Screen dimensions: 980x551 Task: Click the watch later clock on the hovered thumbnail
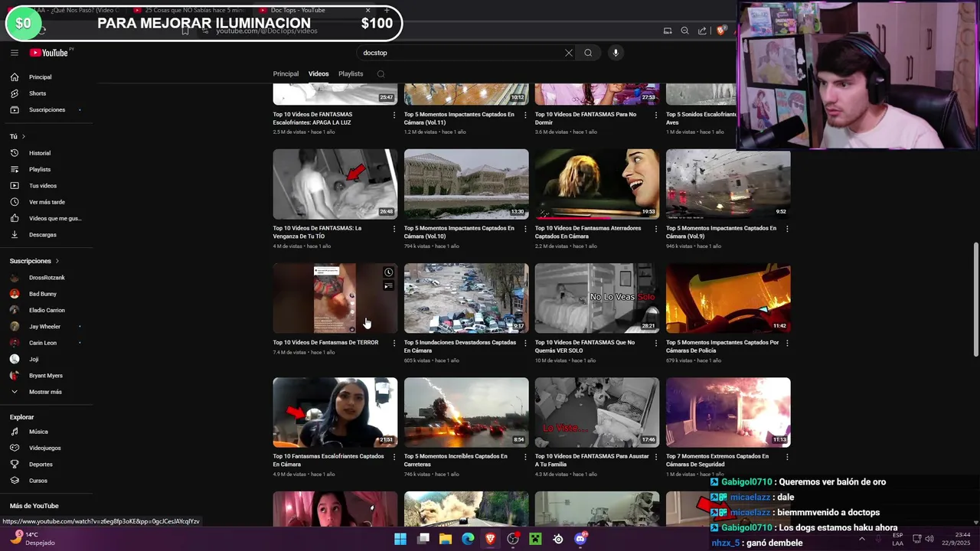click(x=388, y=272)
